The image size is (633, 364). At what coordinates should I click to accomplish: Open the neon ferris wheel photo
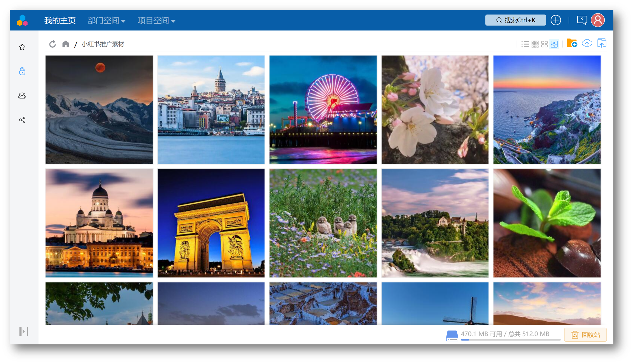323,110
